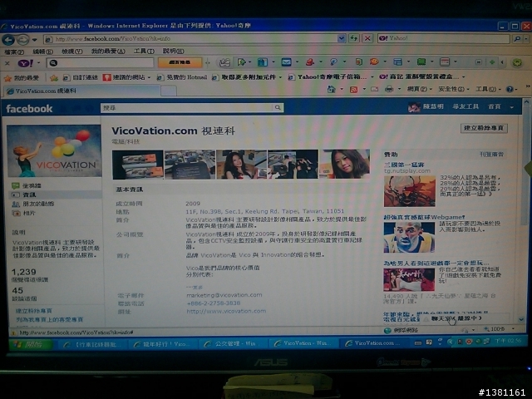Click the Read Mail icon in command bar
Screen dimensions: 532x399
(375, 89)
